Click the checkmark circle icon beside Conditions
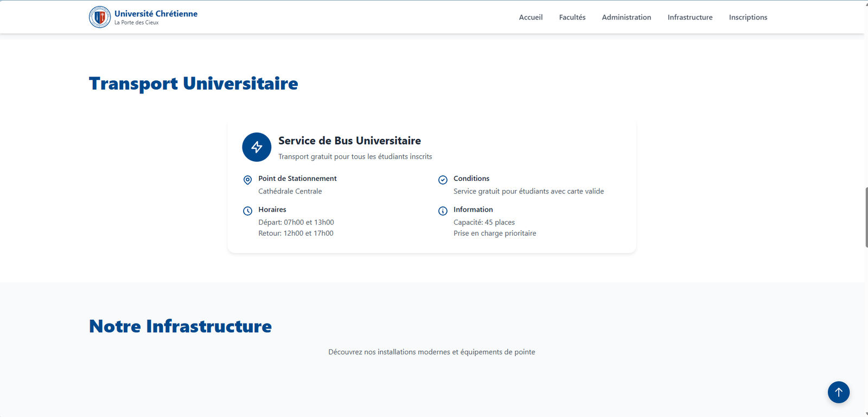The width and height of the screenshot is (868, 417). click(443, 180)
